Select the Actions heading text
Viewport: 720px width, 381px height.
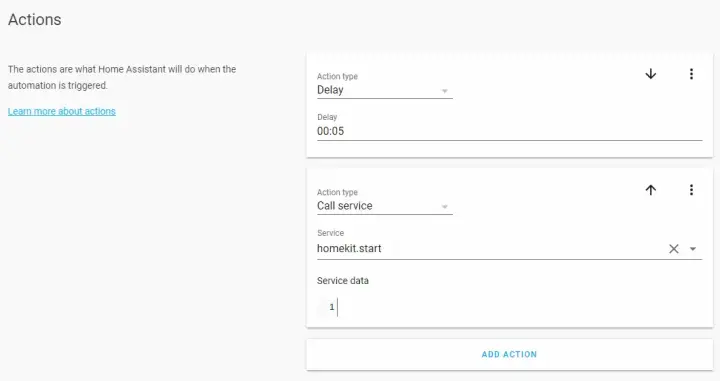34,20
